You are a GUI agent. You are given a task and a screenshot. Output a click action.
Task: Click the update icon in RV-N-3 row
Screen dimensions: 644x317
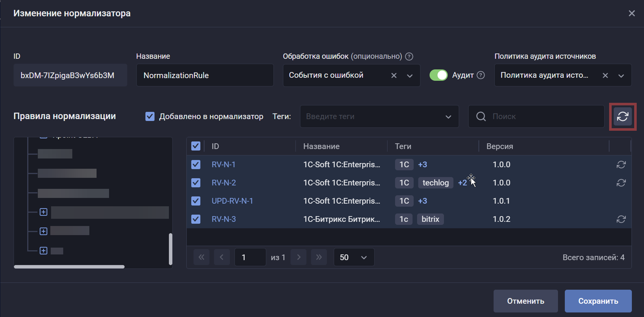pos(621,219)
